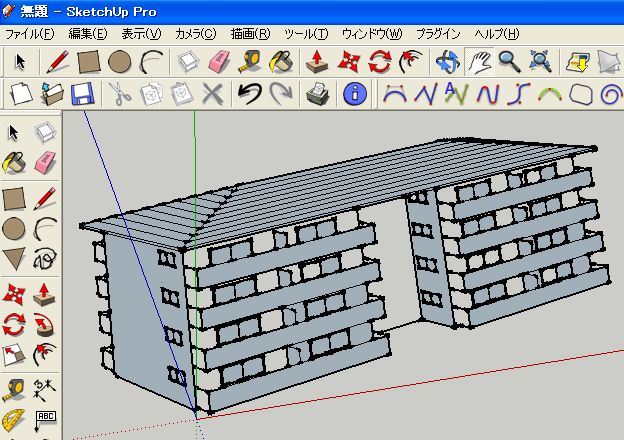This screenshot has height=440, width=624.
Task: Select Push/Pull in the left toolbar
Action: pyautogui.click(x=44, y=295)
